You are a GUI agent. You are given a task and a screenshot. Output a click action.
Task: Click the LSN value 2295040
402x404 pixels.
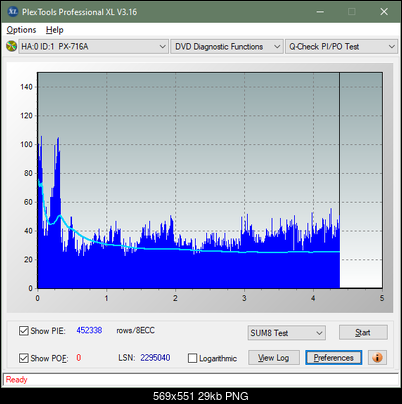[x=155, y=358]
